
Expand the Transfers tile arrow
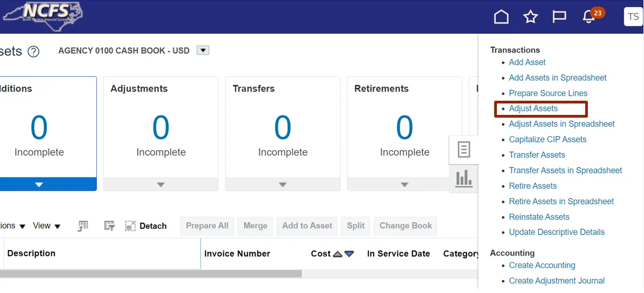click(282, 185)
